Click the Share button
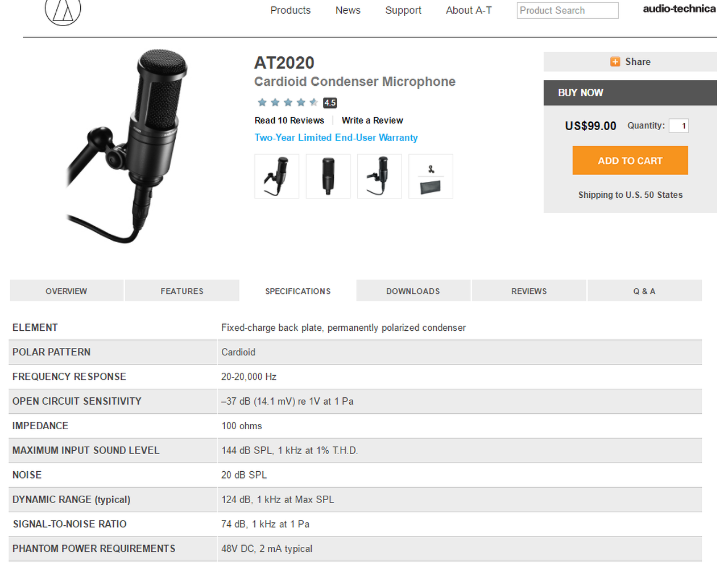 (x=630, y=62)
